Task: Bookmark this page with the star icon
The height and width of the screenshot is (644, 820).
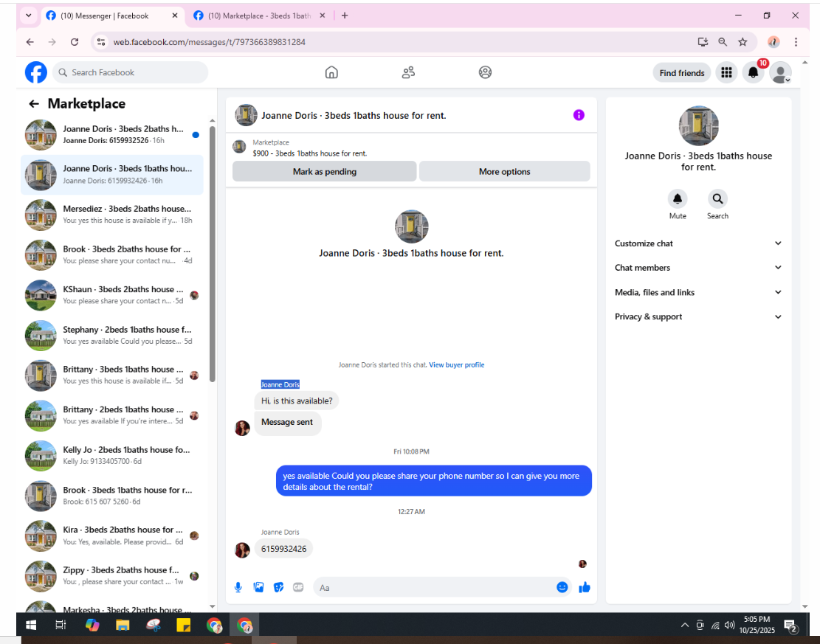Action: [743, 42]
